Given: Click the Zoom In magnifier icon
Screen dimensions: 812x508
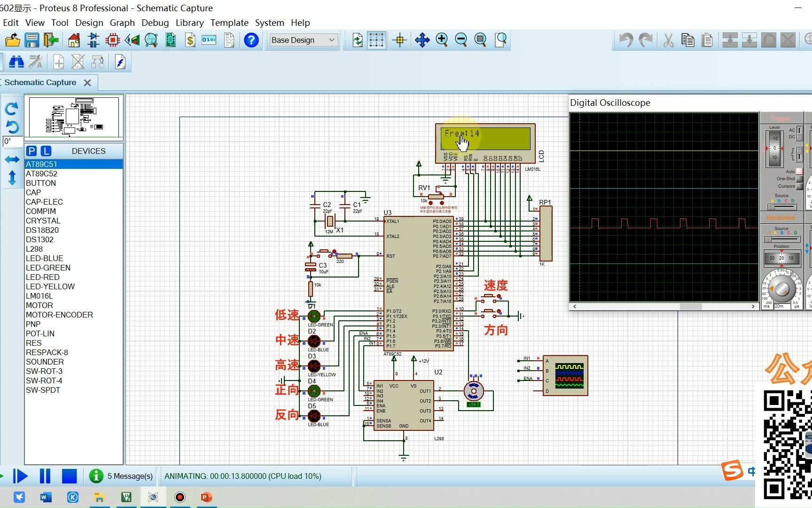Looking at the screenshot, I should tap(442, 40).
